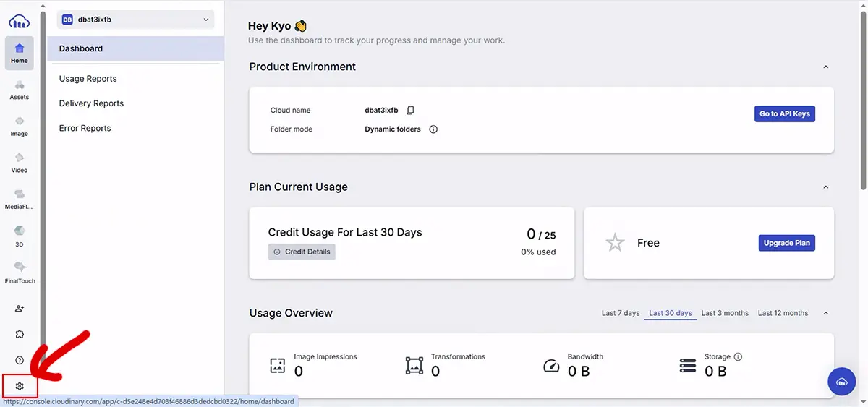This screenshot has width=868, height=407.
Task: Click the Upgrade Plan button
Action: (786, 243)
